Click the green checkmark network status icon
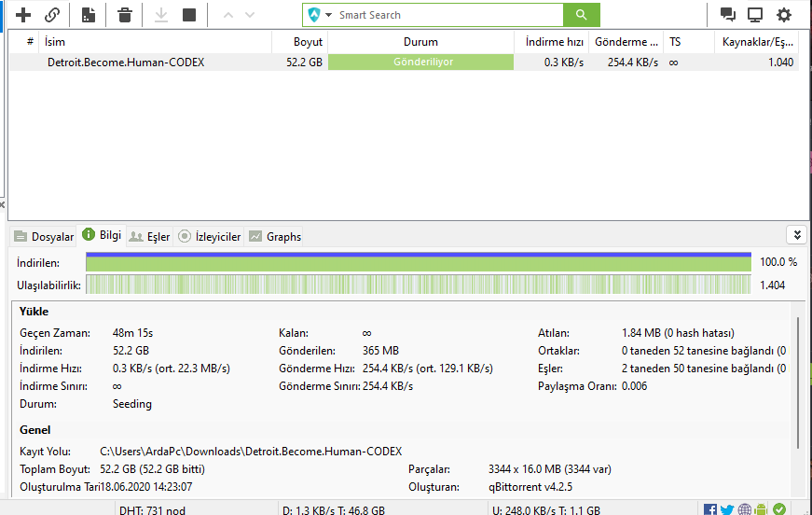Image resolution: width=812 pixels, height=515 pixels. [x=779, y=509]
